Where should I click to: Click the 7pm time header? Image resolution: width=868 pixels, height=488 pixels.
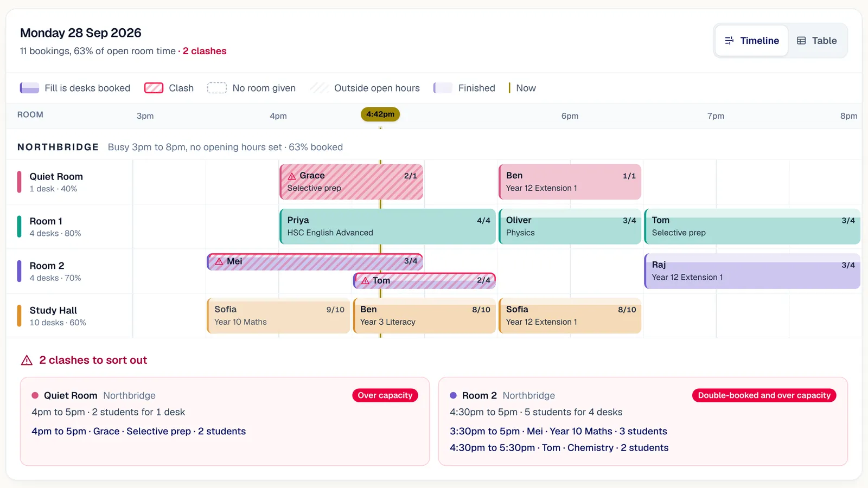click(x=716, y=116)
